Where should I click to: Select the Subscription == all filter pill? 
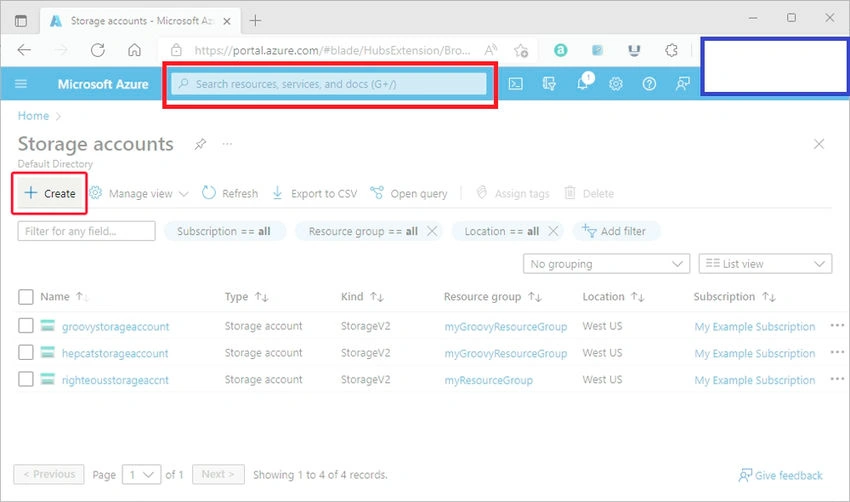point(224,231)
